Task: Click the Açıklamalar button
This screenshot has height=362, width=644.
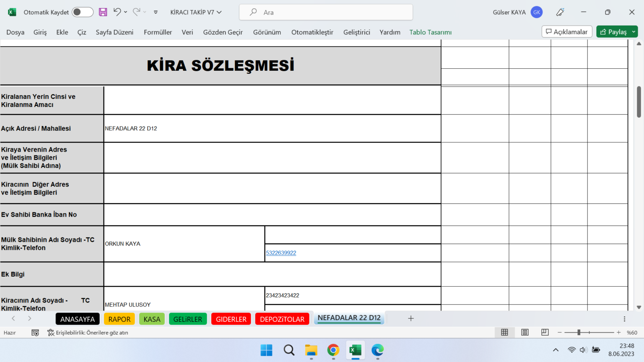Action: coord(567,31)
